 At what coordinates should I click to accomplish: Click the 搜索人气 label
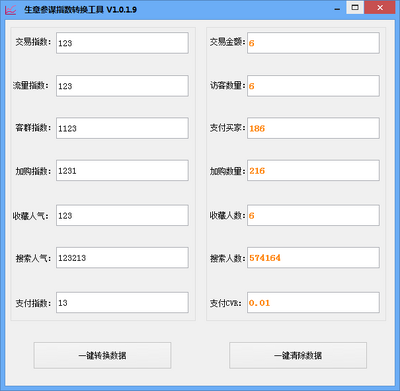tap(33, 258)
